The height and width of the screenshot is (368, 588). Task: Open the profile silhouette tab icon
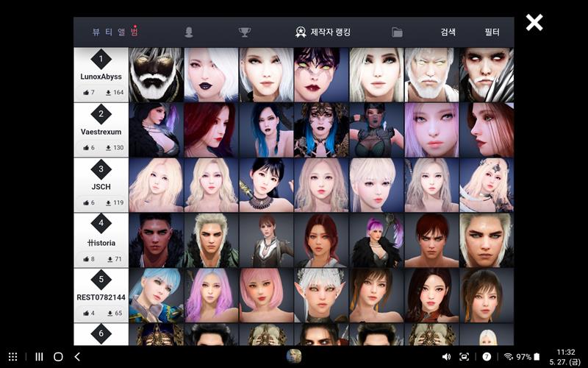tap(189, 32)
